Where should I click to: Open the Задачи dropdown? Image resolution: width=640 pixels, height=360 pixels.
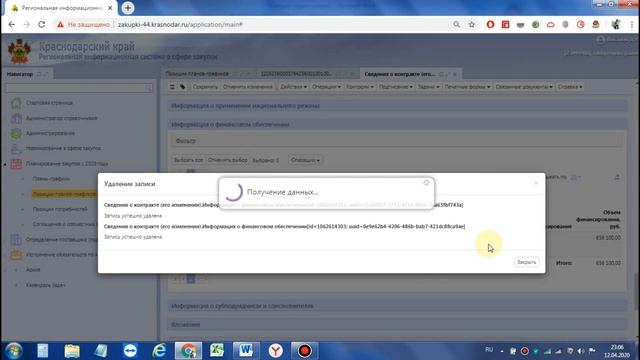(428, 87)
